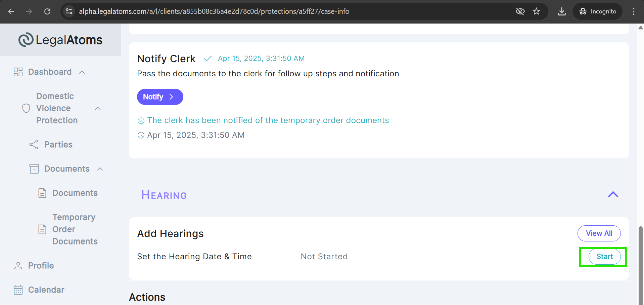
Task: Open Calendar in sidebar
Action: point(46,290)
